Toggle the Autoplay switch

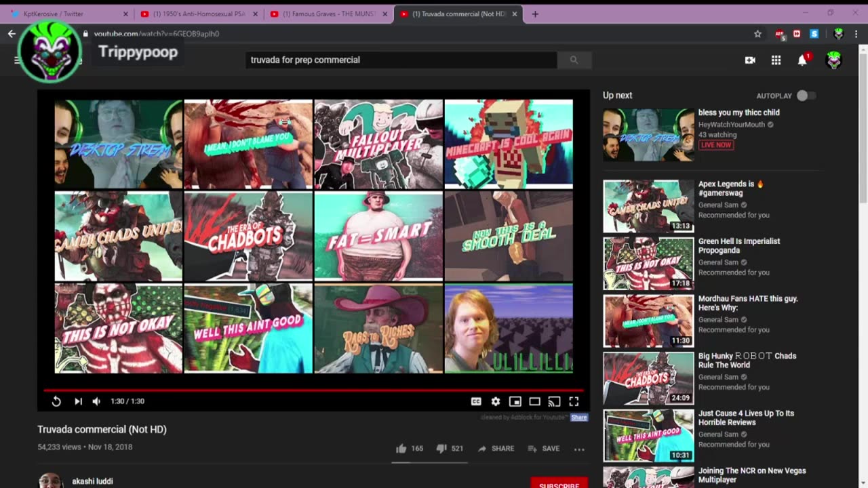click(x=806, y=96)
